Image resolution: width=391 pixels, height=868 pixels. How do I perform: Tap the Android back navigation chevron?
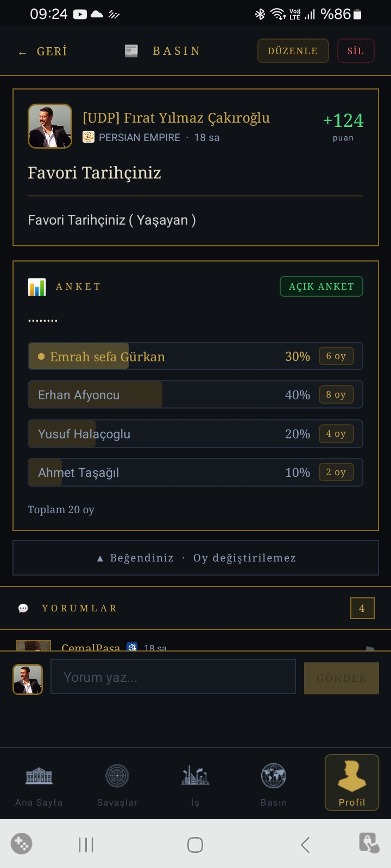[305, 845]
